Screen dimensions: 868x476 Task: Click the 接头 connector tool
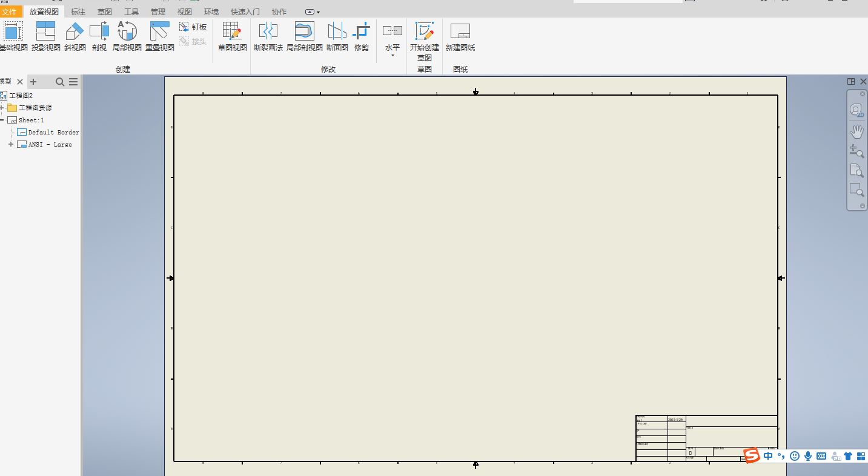pos(194,41)
